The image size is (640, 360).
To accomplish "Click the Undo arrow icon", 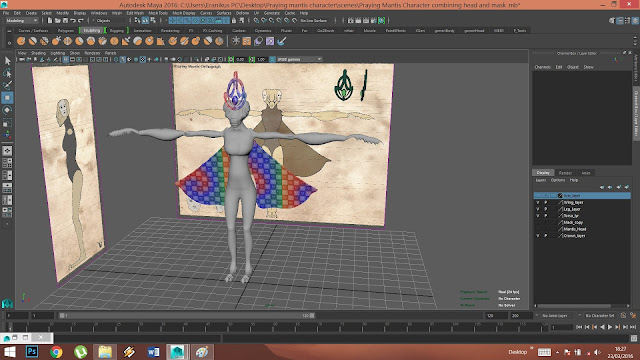I will (x=73, y=20).
